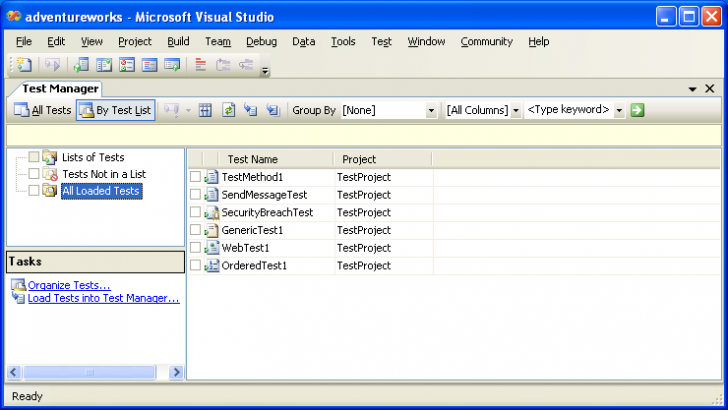Open the Code Coverage Results toolbar icon
This screenshot has width=728, height=410.
150,65
